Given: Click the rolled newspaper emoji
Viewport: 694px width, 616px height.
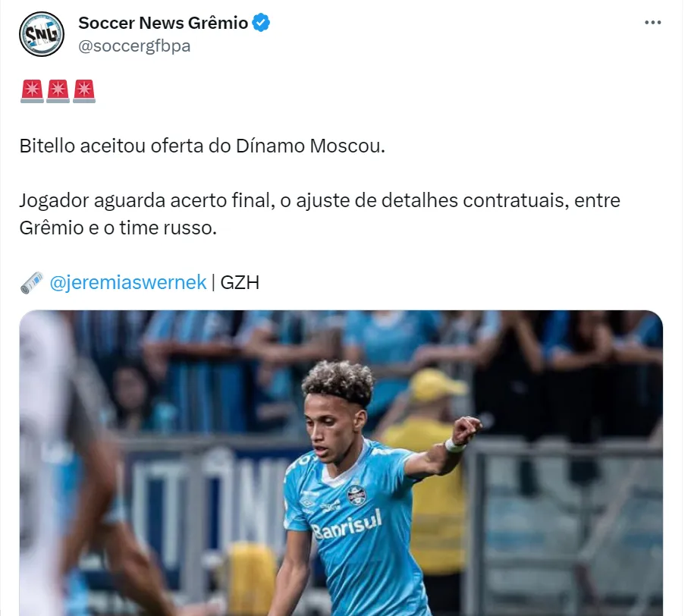Looking at the screenshot, I should (31, 282).
